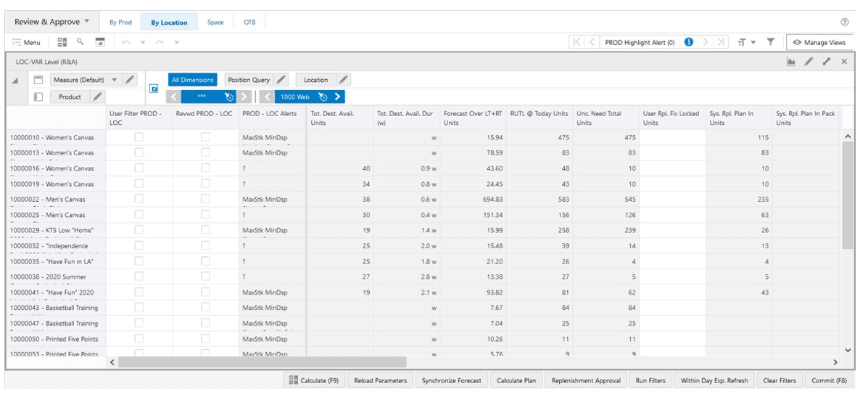Click the blue alert info icon
The image size is (868, 397).
[x=689, y=42]
